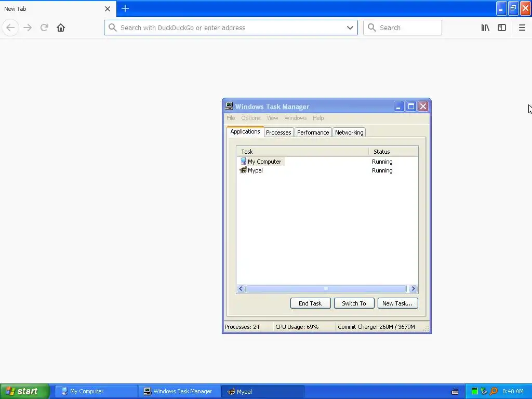Click the My Computer icon in task list

(243, 162)
